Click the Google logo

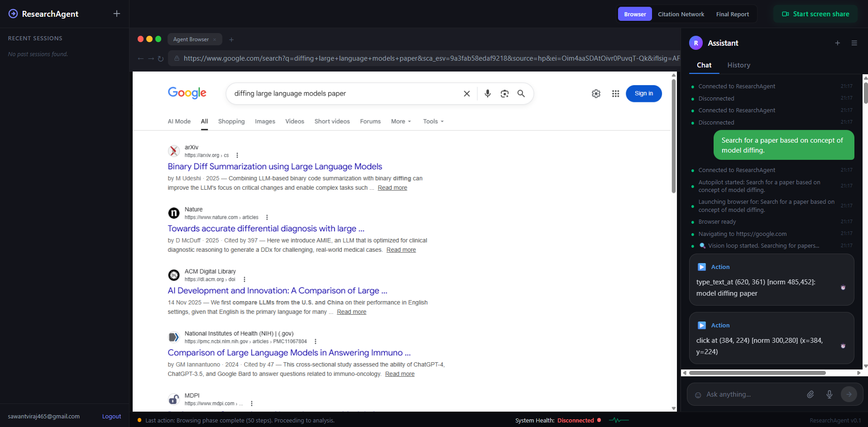[x=187, y=93]
